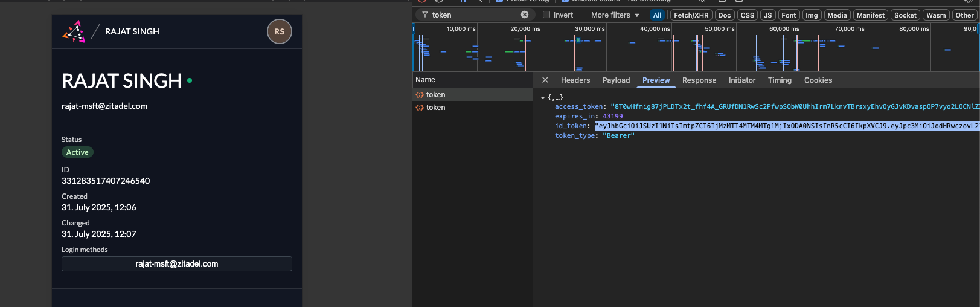
Task: Grab the timeline overview left handle
Action: pos(414,28)
